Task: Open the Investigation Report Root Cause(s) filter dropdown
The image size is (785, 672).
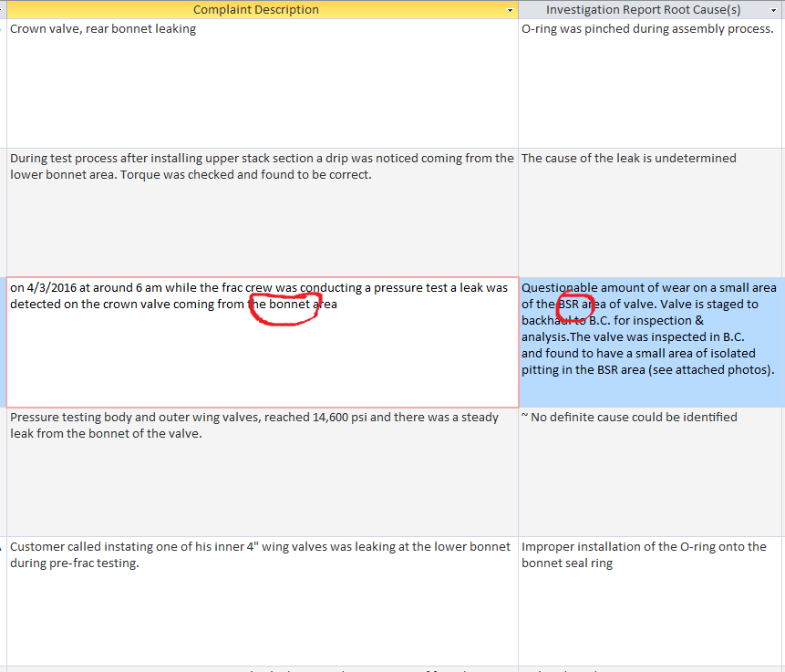Action: [773, 10]
